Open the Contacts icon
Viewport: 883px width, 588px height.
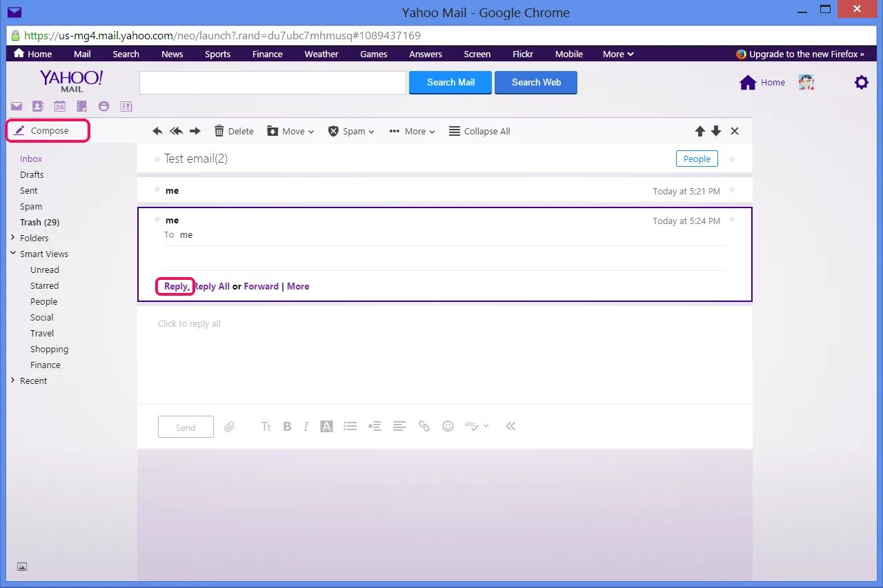38,106
